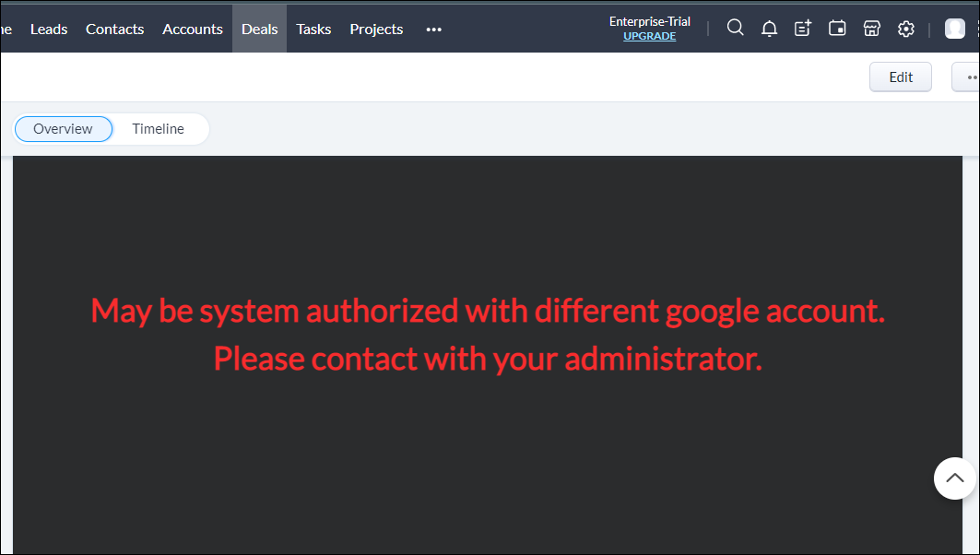This screenshot has width=980, height=555.
Task: Click the Edit button
Action: tap(901, 77)
